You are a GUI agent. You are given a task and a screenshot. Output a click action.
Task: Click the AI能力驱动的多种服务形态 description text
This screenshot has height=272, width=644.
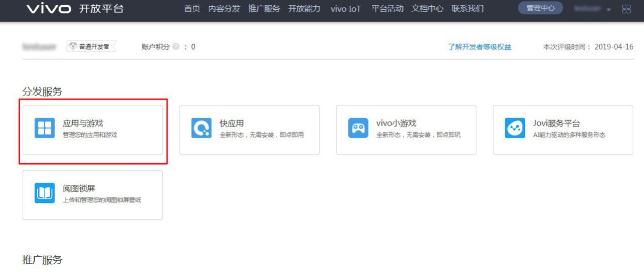[569, 135]
